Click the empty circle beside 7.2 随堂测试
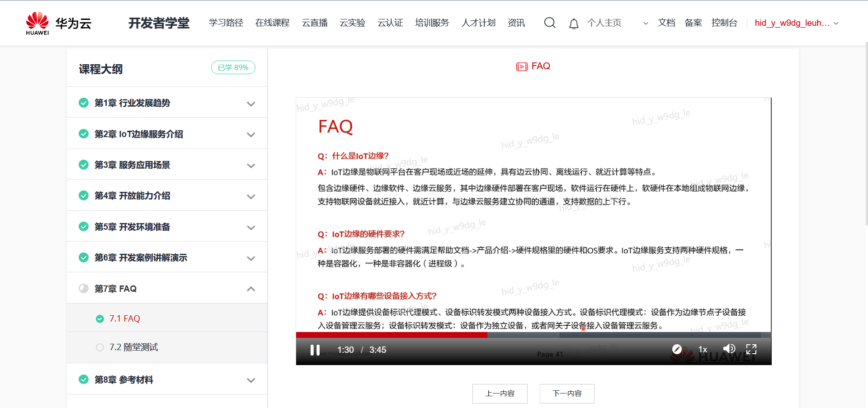Viewport: 868px width, 408px height. (x=100, y=347)
